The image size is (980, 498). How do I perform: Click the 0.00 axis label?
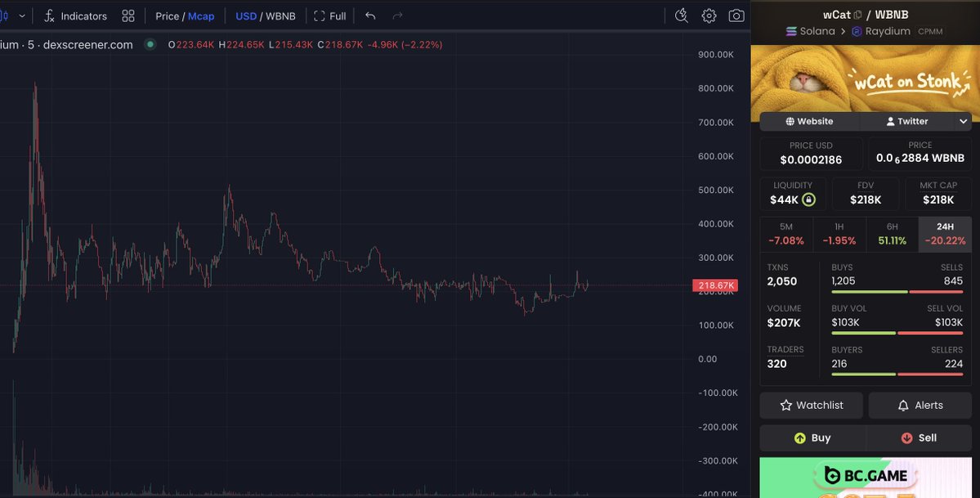[x=708, y=359]
